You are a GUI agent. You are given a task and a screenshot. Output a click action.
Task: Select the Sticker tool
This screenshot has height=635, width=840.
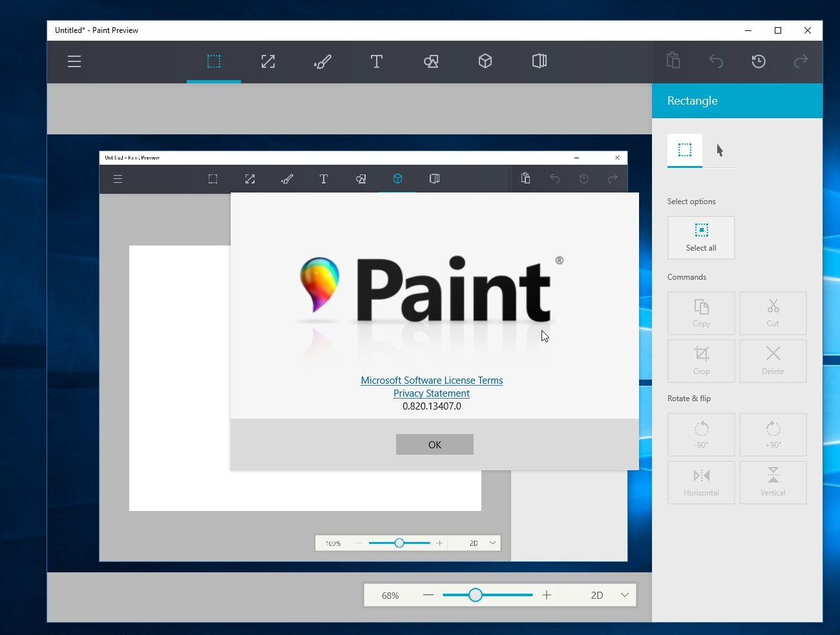click(431, 61)
